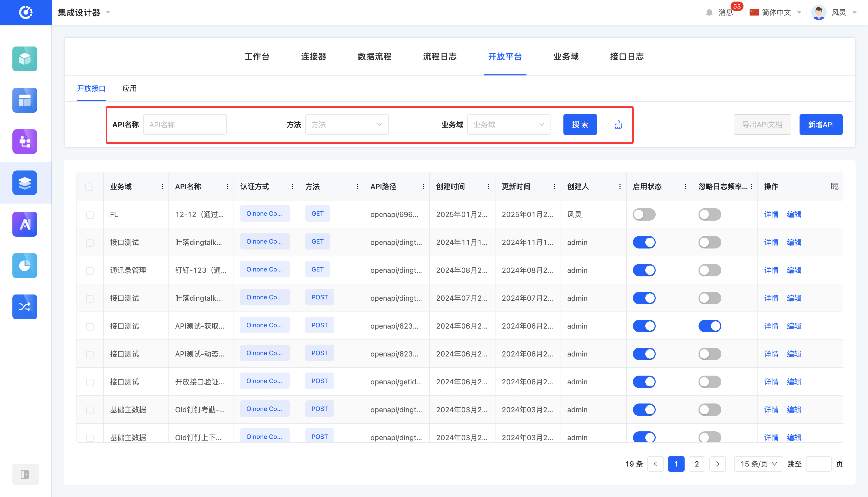Click the broom reset filter icon
This screenshot has width=868, height=497.
(x=618, y=125)
